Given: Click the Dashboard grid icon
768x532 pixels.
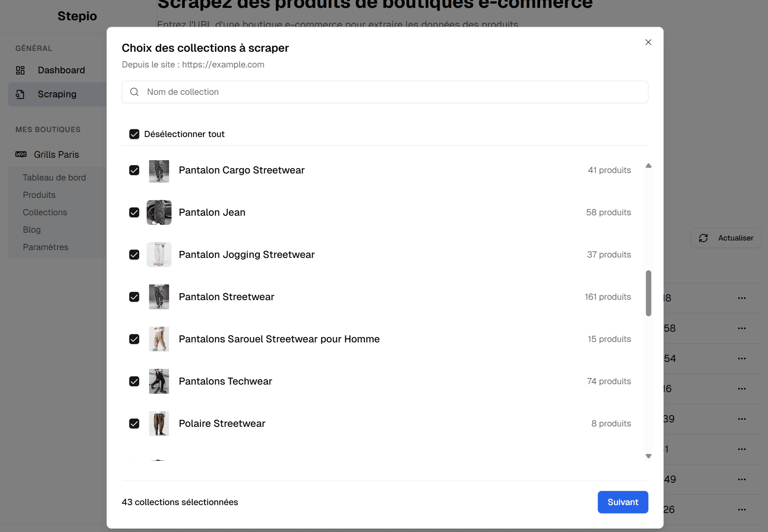Looking at the screenshot, I should [20, 70].
